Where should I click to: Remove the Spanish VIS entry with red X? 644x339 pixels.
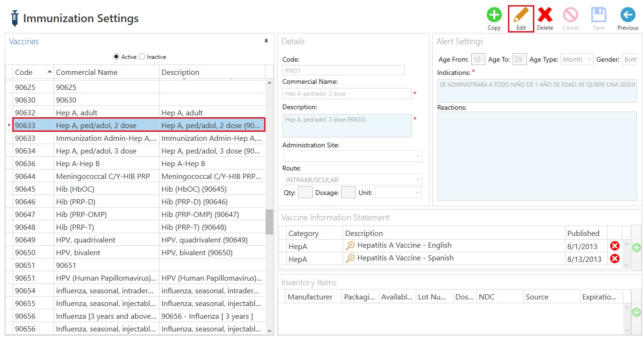pyautogui.click(x=615, y=258)
